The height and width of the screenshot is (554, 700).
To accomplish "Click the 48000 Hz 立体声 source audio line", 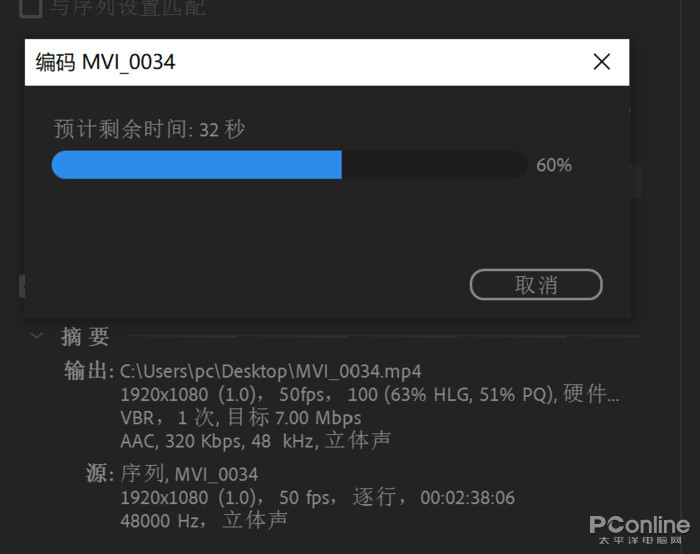I will tap(204, 521).
